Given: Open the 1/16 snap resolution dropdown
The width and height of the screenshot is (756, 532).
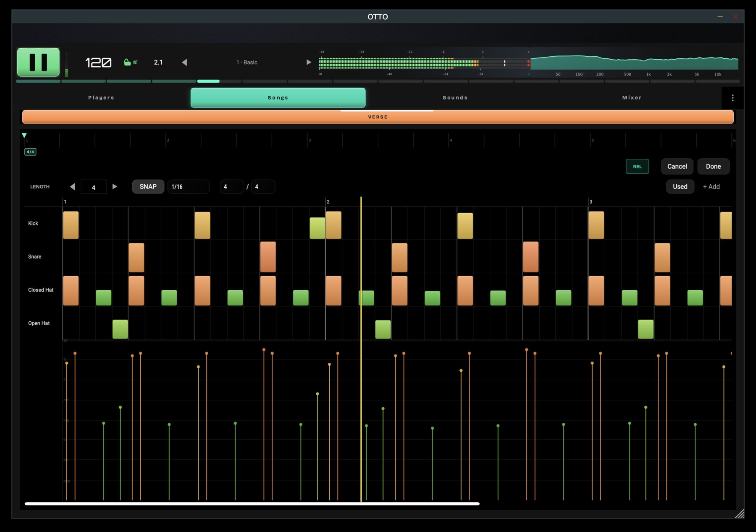Looking at the screenshot, I should click(188, 187).
